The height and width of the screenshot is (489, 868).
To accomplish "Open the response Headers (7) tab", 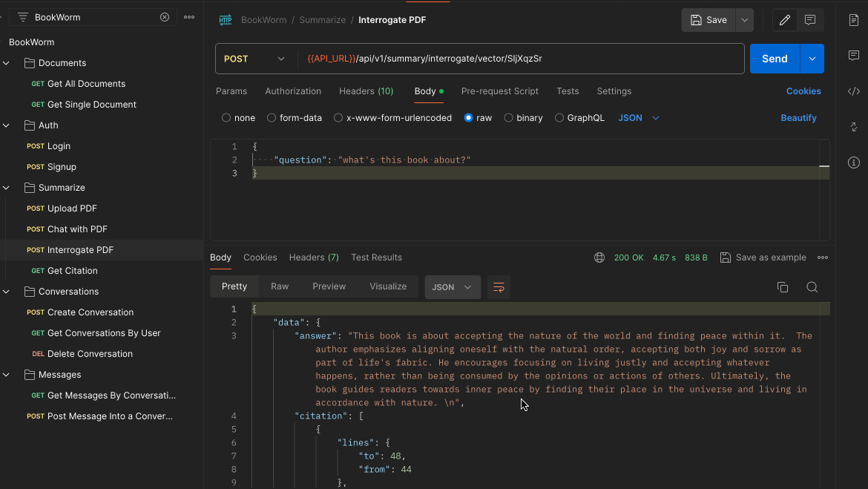I will 314,257.
